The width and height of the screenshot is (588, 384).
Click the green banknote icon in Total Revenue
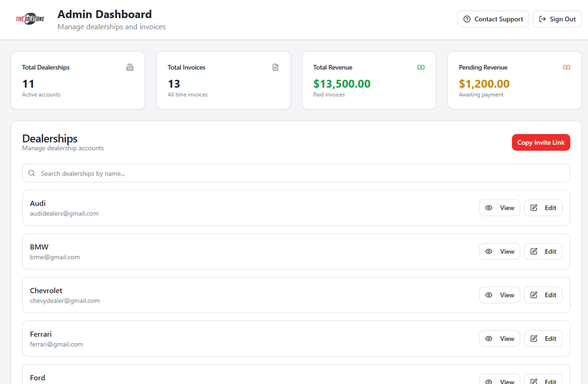(421, 67)
